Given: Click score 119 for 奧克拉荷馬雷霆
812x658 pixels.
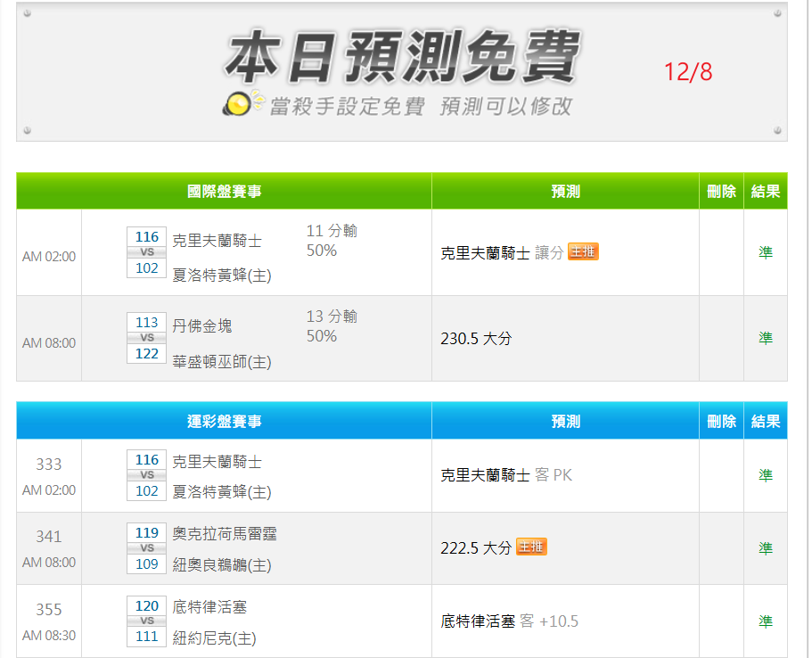Looking at the screenshot, I should 146,532.
